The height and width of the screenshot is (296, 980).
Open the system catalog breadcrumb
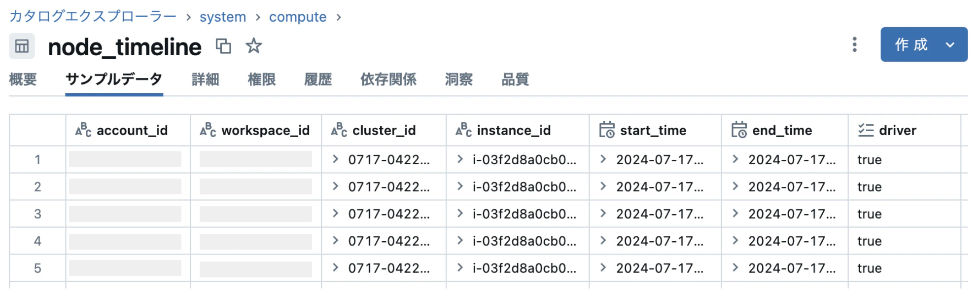[x=223, y=17]
